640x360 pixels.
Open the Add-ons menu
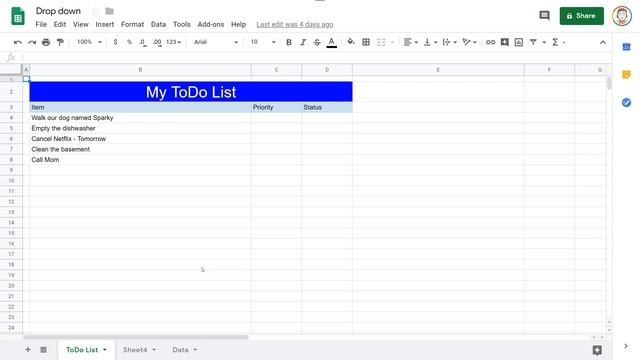[x=211, y=24]
